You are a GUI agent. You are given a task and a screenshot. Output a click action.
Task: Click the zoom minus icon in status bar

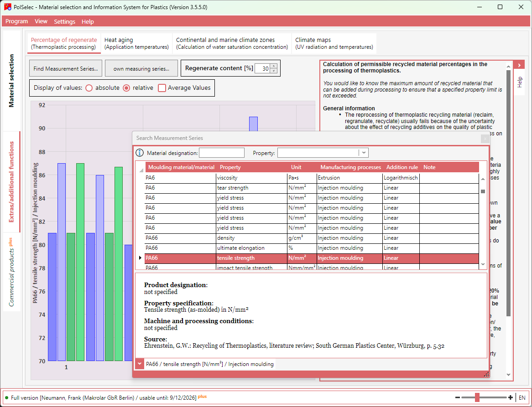[457, 397]
